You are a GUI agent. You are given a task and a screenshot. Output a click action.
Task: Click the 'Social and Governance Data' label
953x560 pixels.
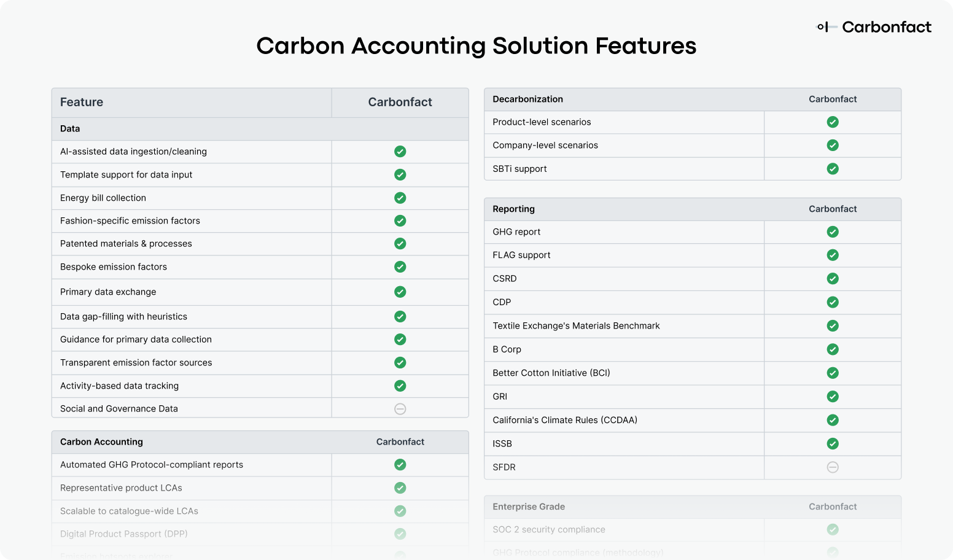(119, 409)
